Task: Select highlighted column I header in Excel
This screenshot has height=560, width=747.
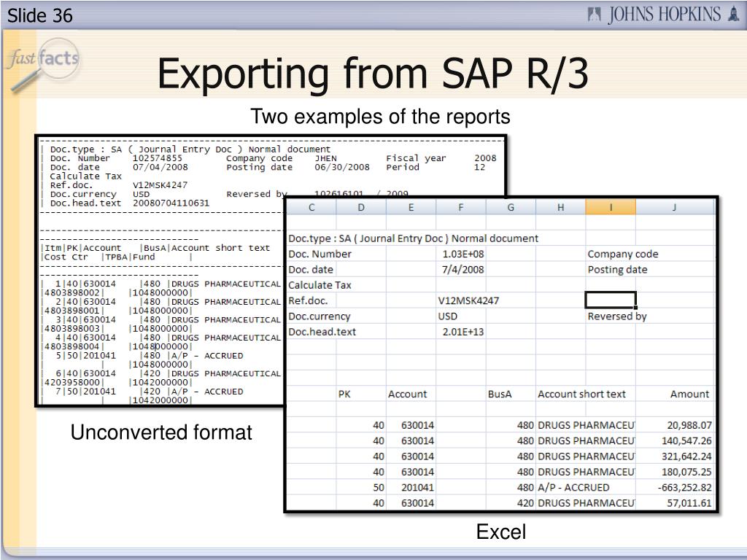Action: (611, 207)
